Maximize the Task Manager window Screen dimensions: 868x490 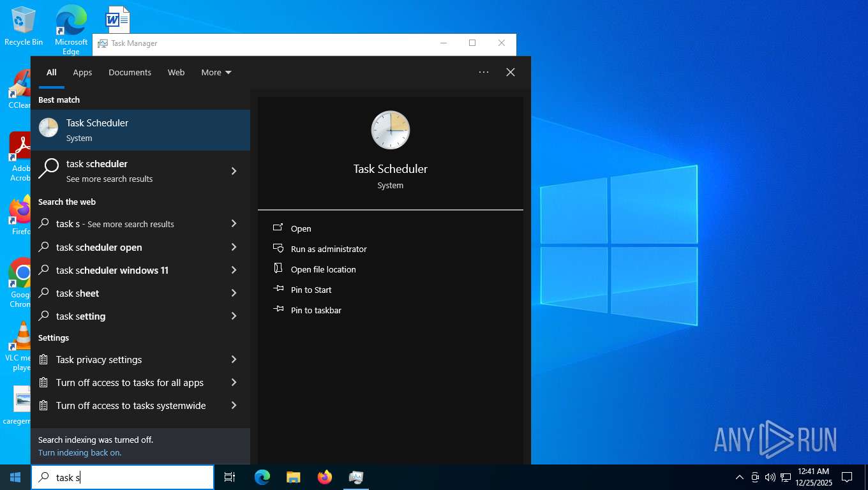(472, 43)
